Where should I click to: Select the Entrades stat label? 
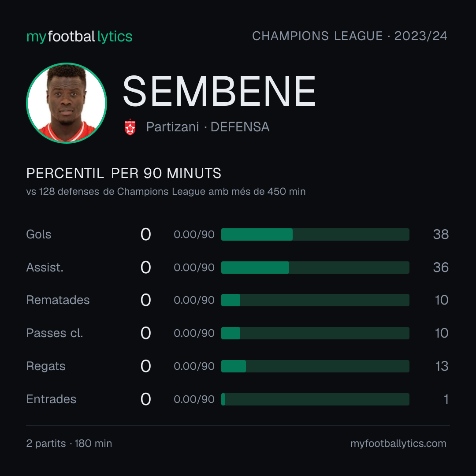tap(51, 399)
